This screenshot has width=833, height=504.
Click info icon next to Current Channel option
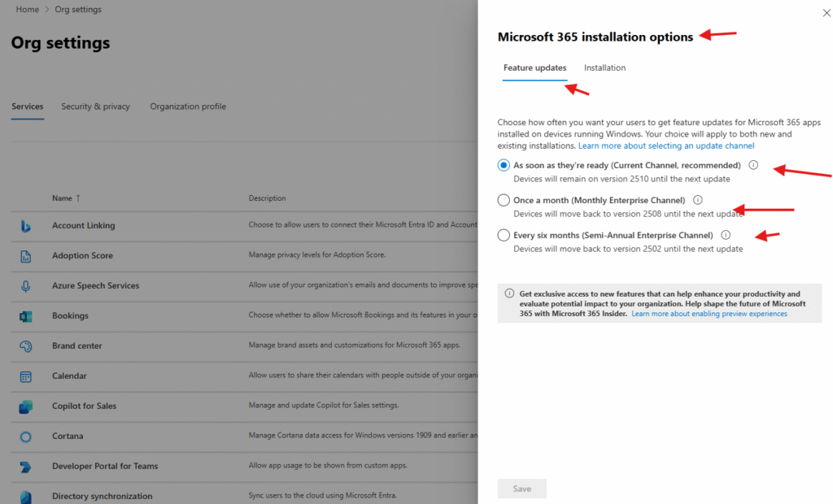(x=753, y=165)
